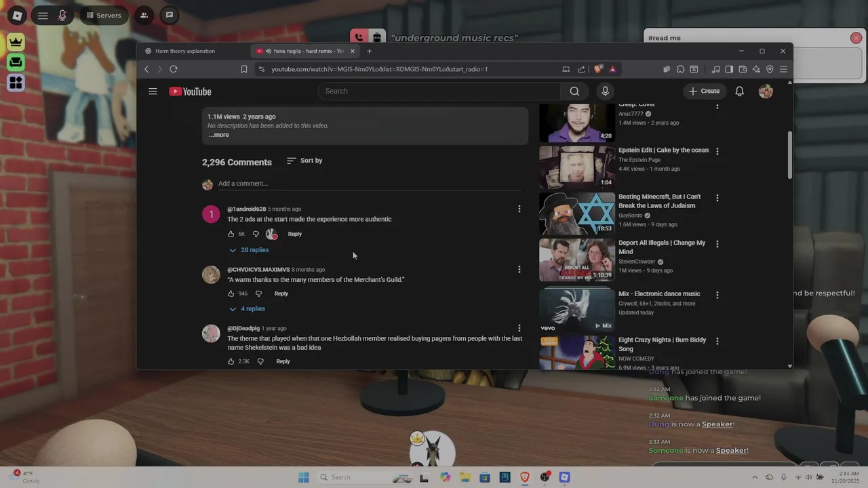Go back with the browser back arrow
The width and height of the screenshot is (868, 488).
pyautogui.click(x=146, y=69)
